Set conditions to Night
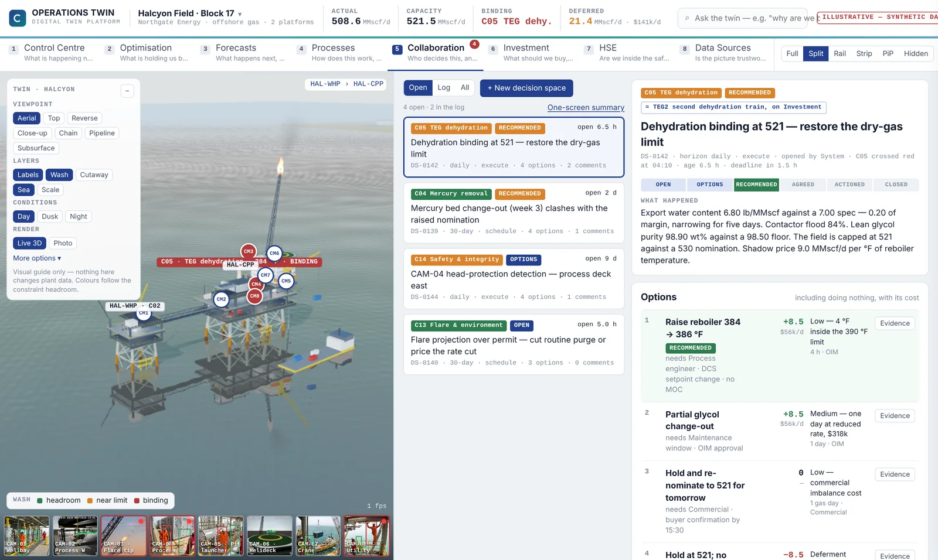938x560 pixels. (79, 217)
